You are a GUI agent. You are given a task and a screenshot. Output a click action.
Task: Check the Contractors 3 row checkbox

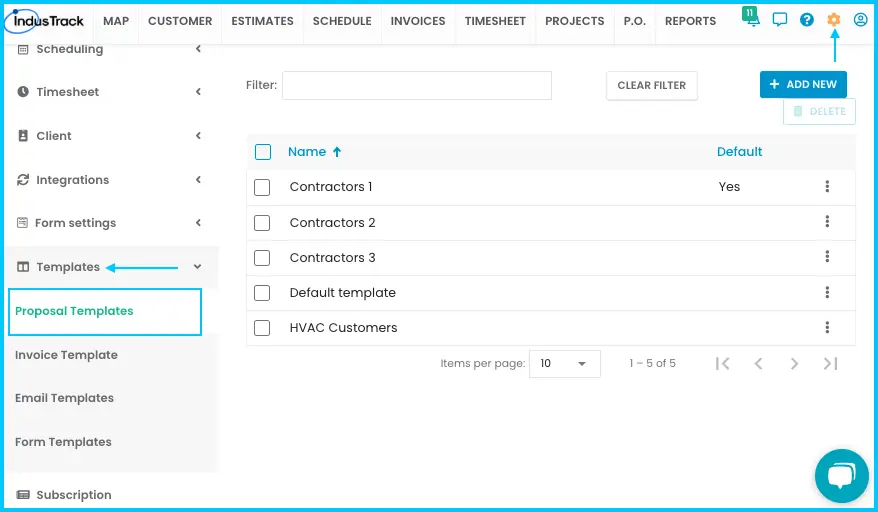point(262,258)
